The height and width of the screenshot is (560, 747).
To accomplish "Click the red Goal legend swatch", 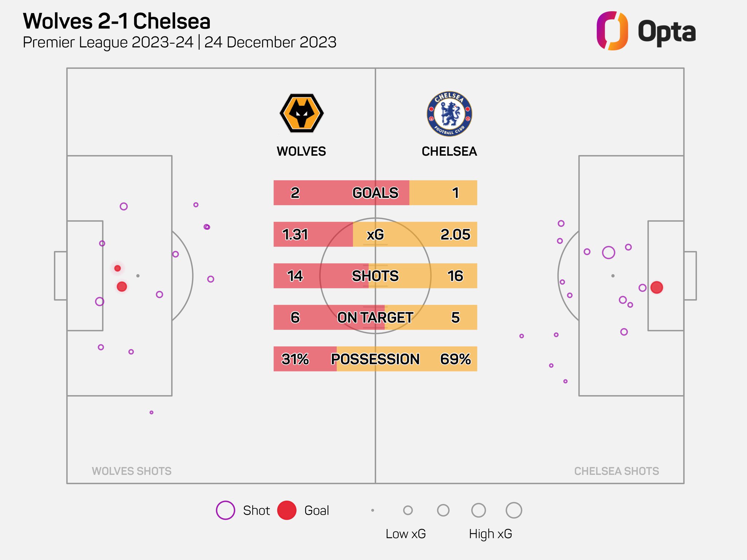I will coord(287,510).
